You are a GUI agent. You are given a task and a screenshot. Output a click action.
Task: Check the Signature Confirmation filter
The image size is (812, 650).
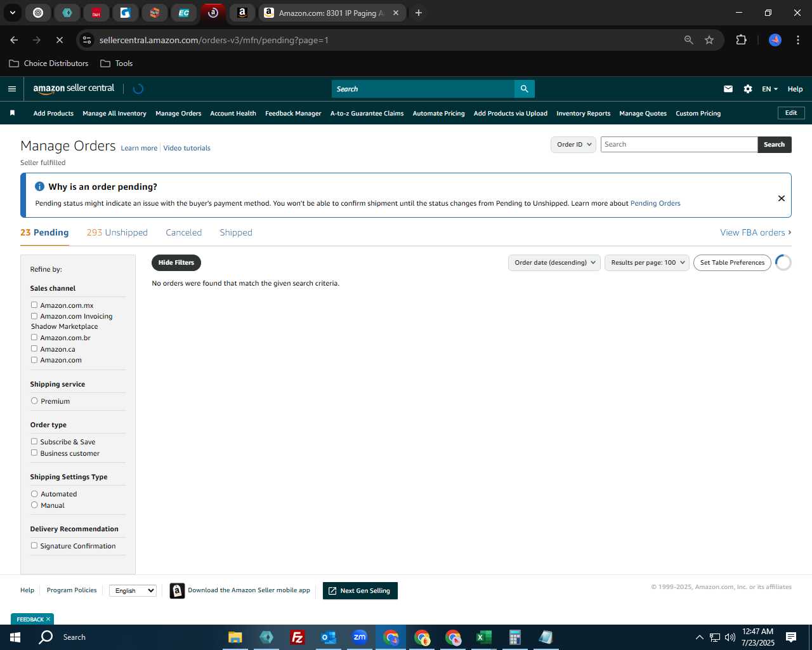(34, 546)
